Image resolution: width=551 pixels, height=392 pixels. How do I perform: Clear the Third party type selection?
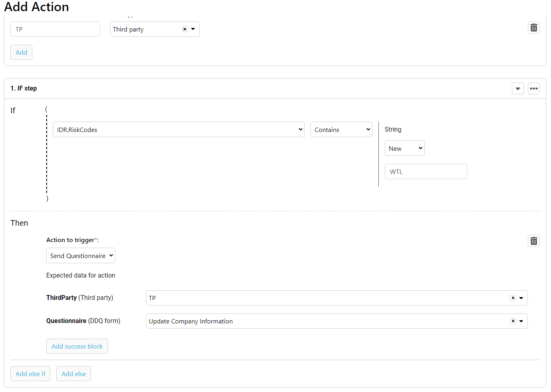[185, 29]
